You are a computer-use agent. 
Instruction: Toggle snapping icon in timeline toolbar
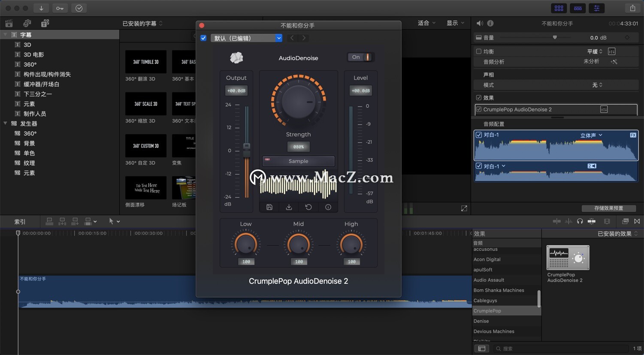592,221
